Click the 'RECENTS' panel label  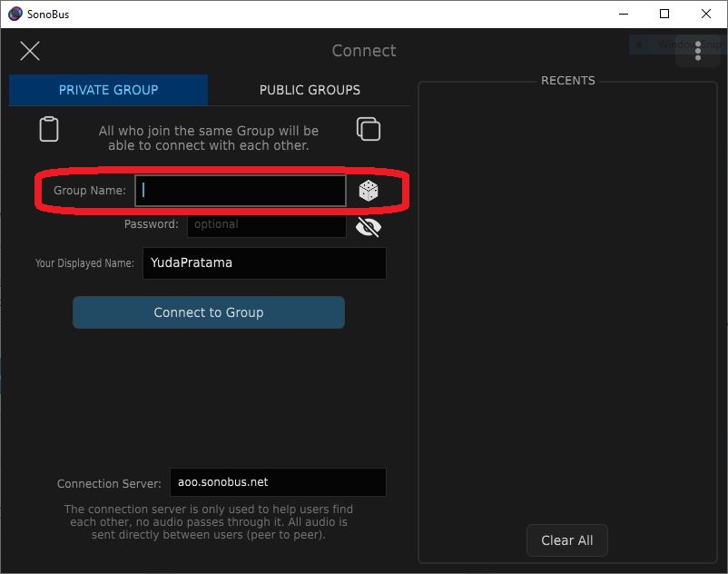coord(568,81)
